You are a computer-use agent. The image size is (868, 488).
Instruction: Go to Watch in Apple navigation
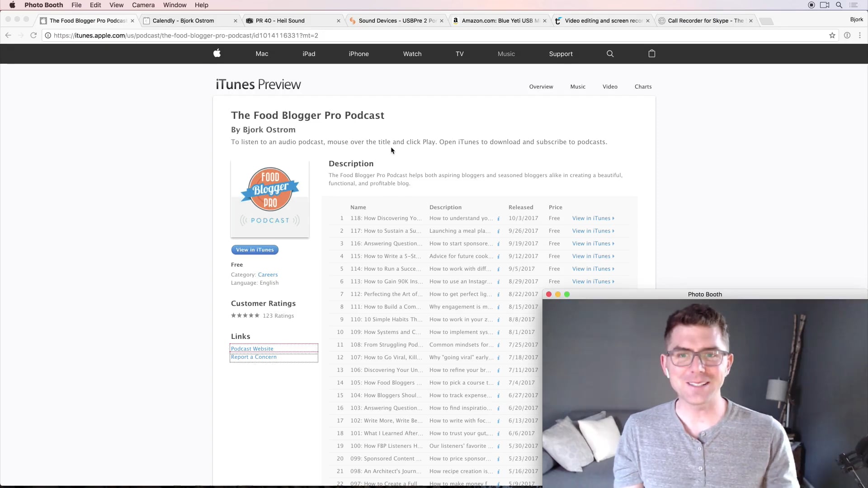412,54
